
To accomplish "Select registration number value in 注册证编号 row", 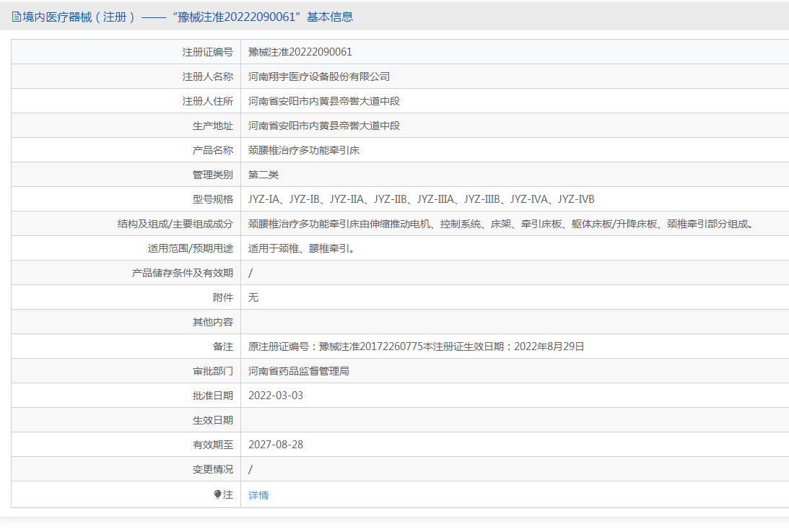I will 300,52.
